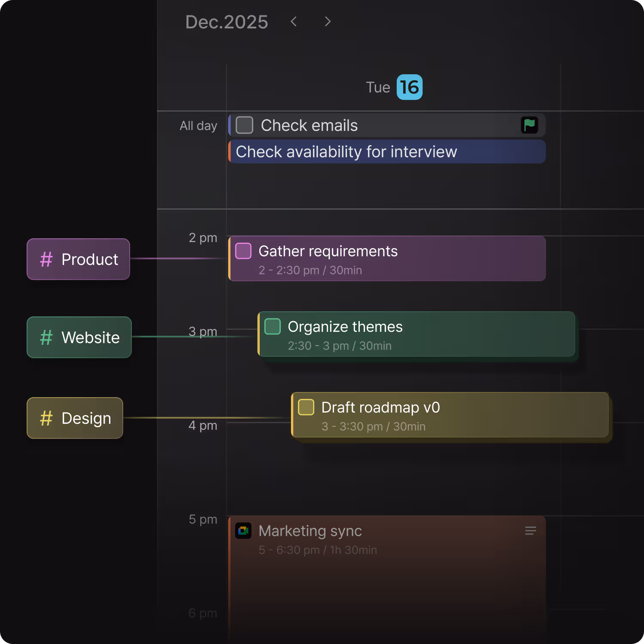Mark Gather requirements as complete
Viewport: 644px width, 644px height.
[x=243, y=251]
